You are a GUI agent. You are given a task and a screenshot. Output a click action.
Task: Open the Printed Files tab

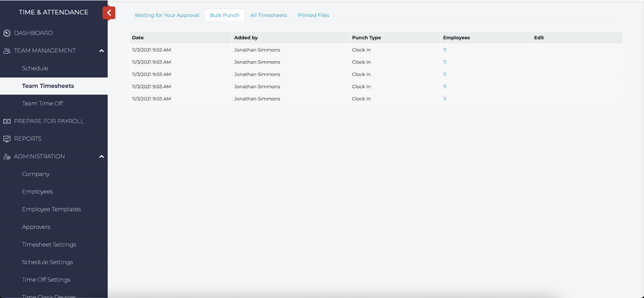tap(313, 15)
